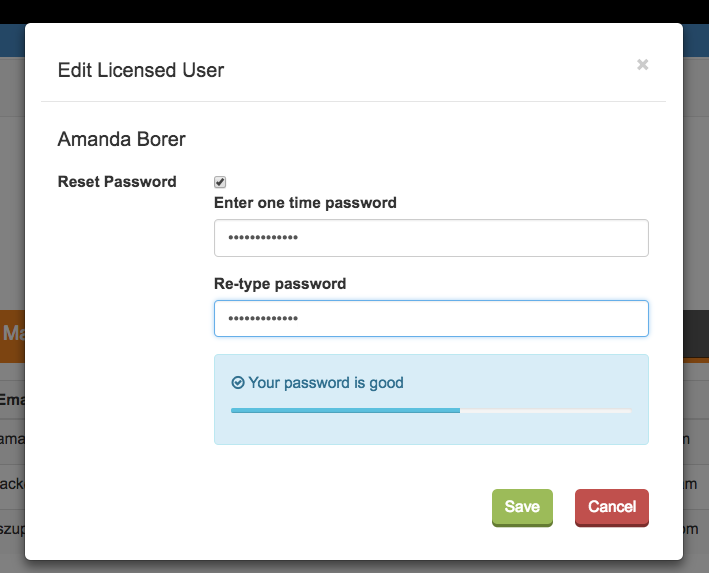Image resolution: width=709 pixels, height=573 pixels.
Task: Click the partially hidden 'szup' table row
Action: (12, 527)
